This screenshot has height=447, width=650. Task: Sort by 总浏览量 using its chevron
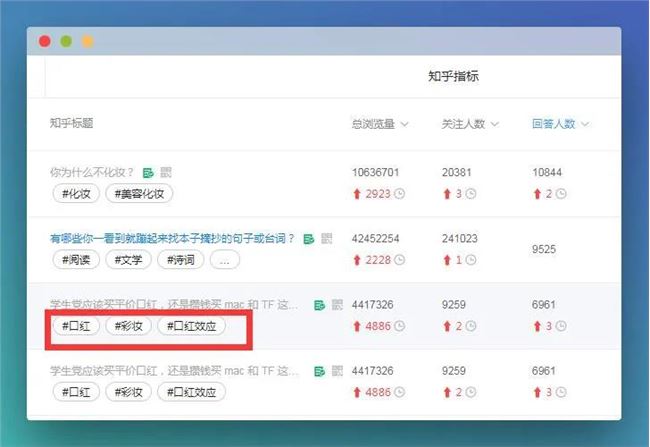click(x=405, y=124)
